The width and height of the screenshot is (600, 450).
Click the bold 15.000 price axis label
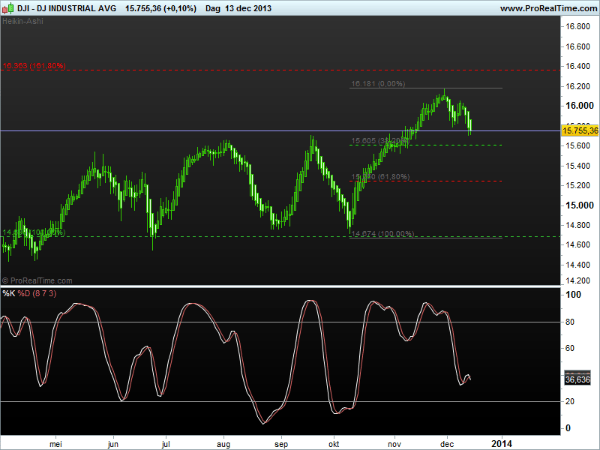pyautogui.click(x=579, y=205)
